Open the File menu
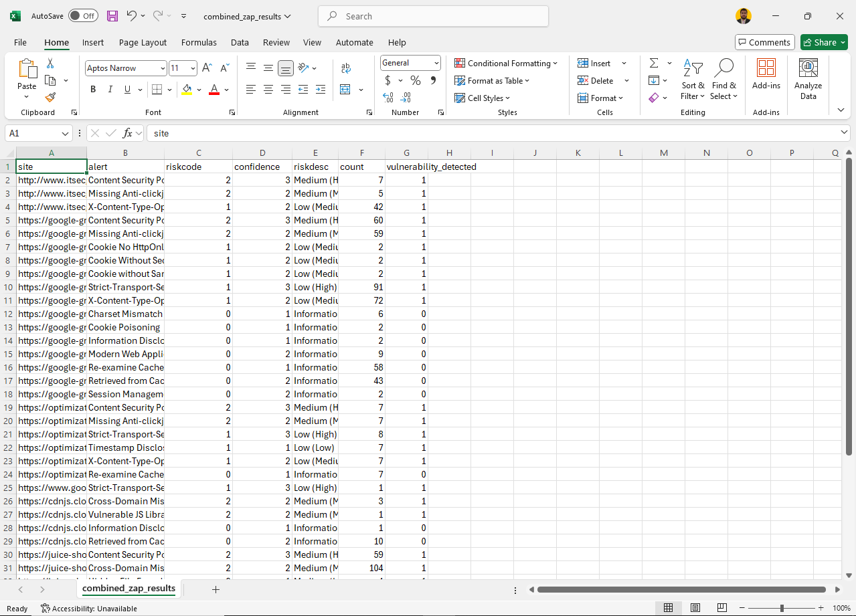 click(x=21, y=42)
